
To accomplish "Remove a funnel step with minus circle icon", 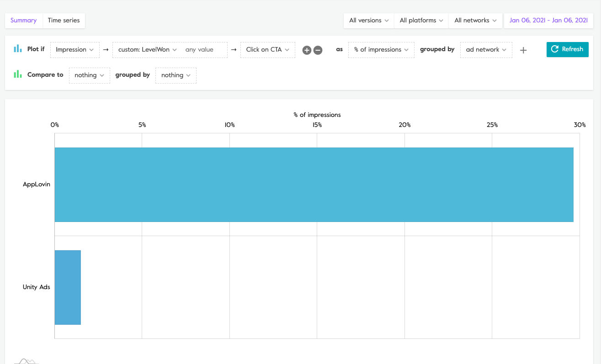I will tap(318, 50).
